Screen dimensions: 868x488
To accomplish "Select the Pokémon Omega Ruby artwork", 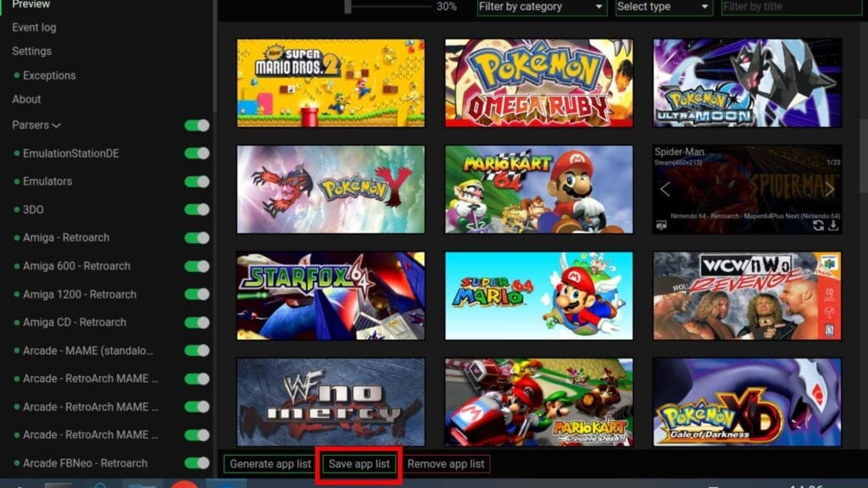I will (539, 82).
